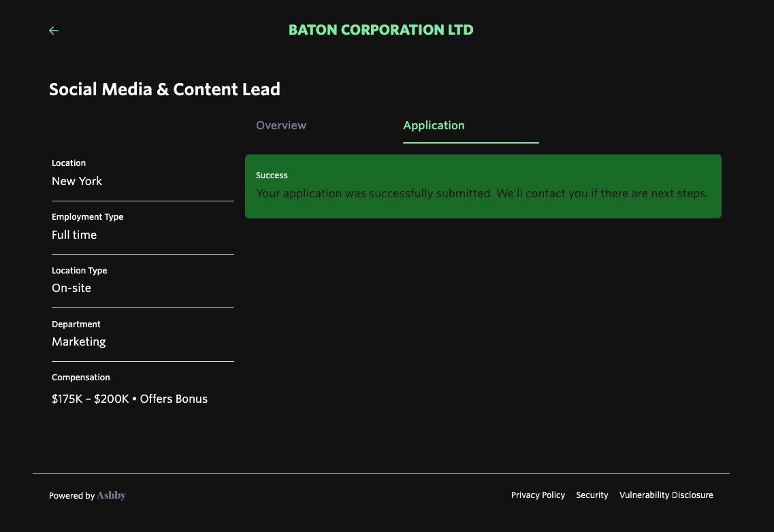This screenshot has height=532, width=774.
Task: Click the On-site location type value
Action: pyautogui.click(x=71, y=288)
